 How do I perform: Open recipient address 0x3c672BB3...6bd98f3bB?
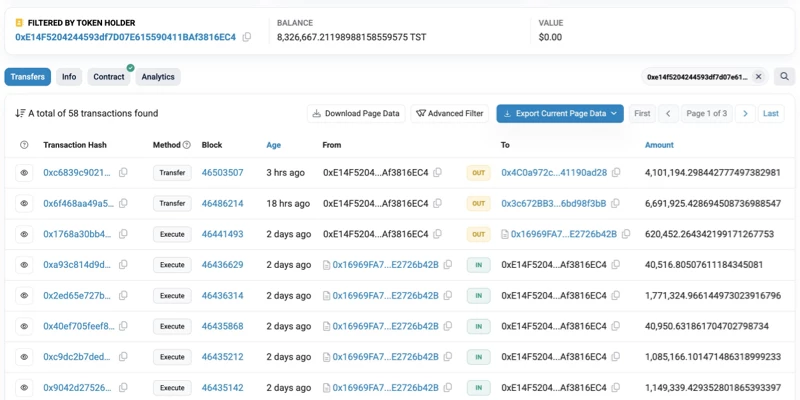pos(554,204)
